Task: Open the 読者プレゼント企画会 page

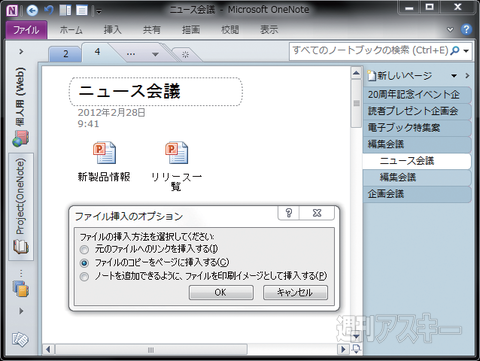Action: (x=417, y=111)
